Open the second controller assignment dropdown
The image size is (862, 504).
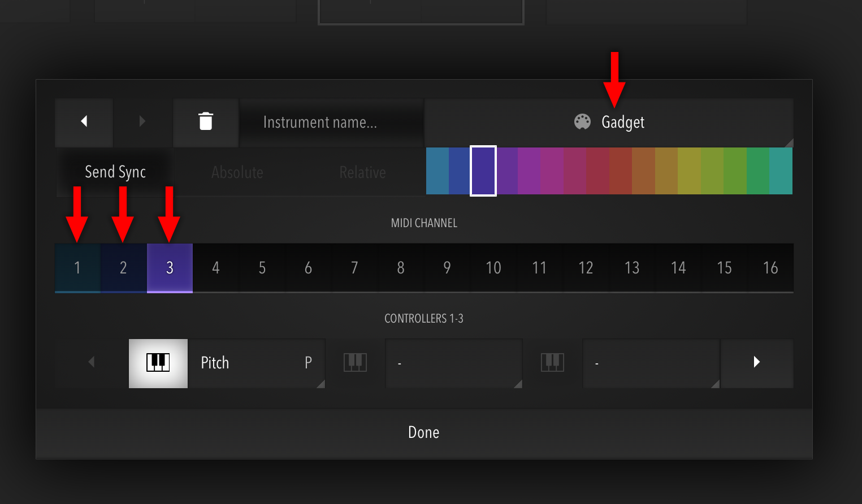454,363
